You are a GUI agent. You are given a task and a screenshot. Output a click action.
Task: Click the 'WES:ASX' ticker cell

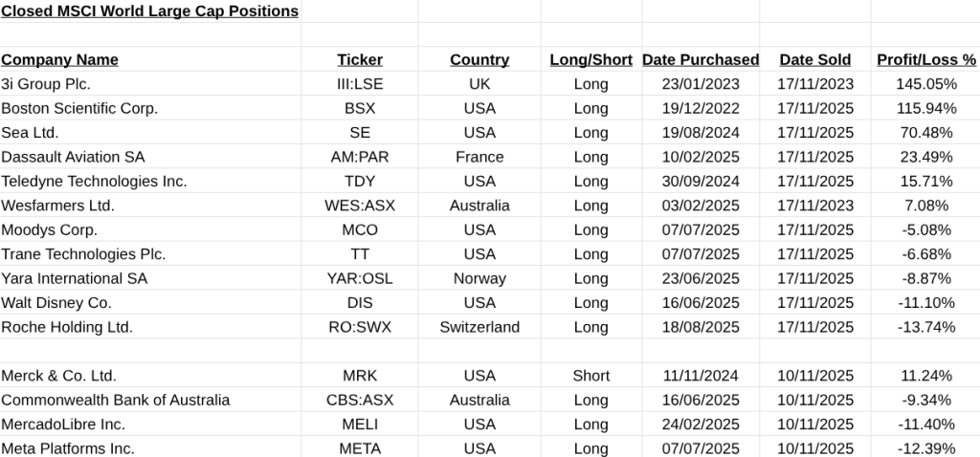click(360, 206)
